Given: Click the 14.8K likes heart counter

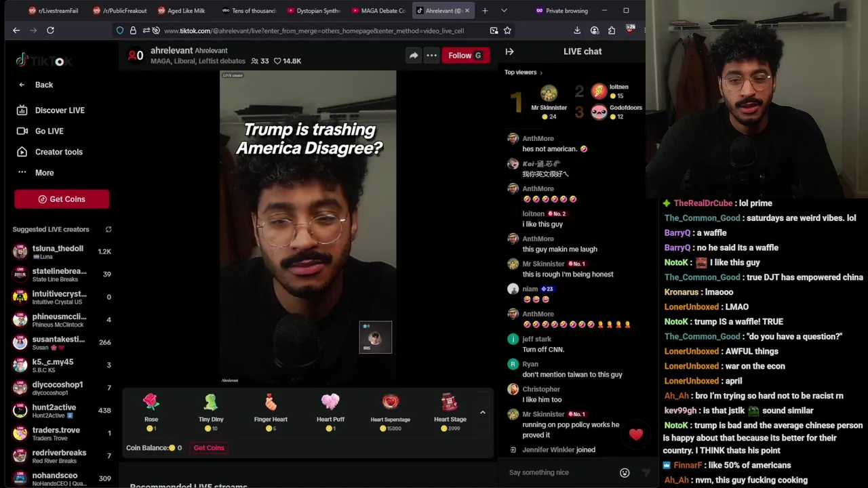Looking at the screenshot, I should point(288,61).
